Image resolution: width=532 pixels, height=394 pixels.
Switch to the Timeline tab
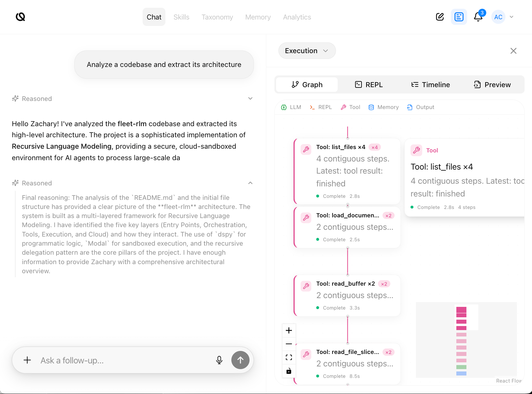click(x=430, y=85)
